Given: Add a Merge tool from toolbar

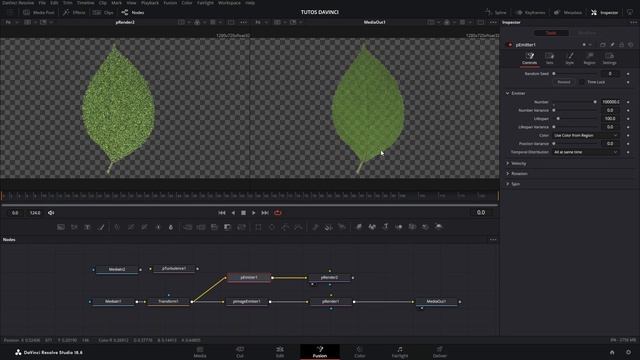Looking at the screenshot, I should pyautogui.click(x=187, y=227).
